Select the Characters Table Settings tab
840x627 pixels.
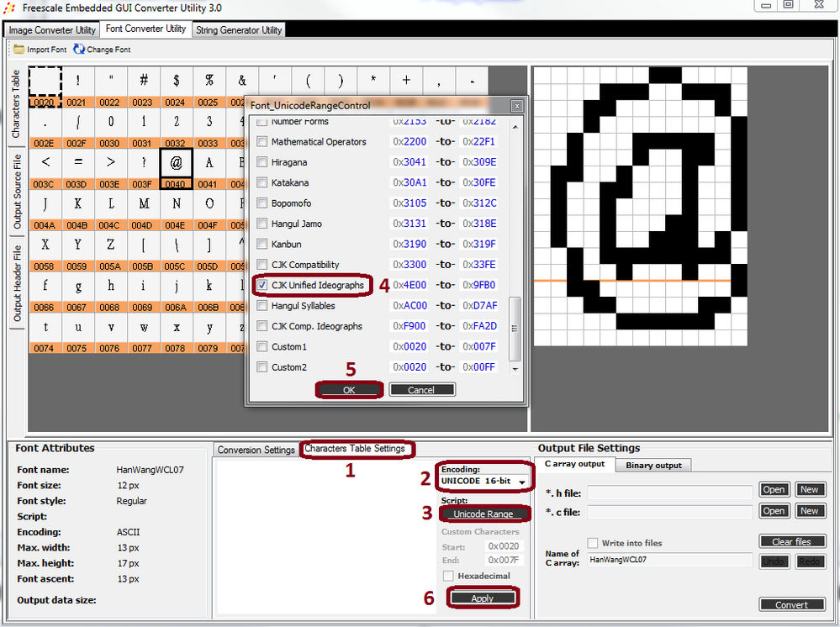pos(355,449)
